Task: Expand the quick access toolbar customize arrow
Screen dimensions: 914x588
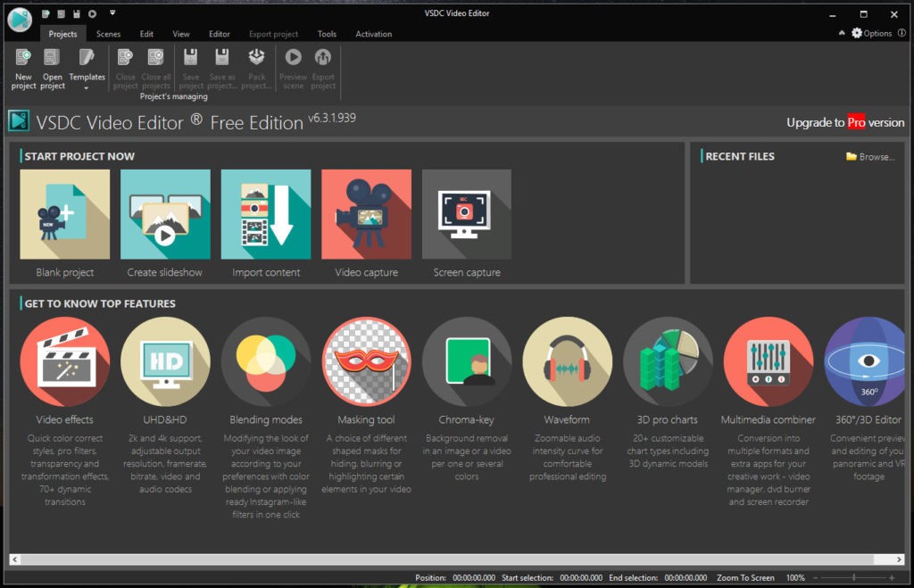Action: (112, 12)
